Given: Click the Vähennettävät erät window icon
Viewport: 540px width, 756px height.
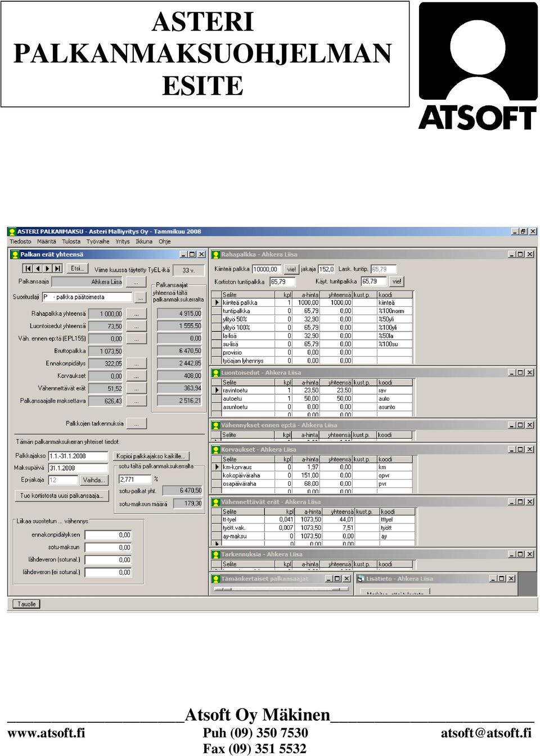Looking at the screenshot, I should [215, 502].
